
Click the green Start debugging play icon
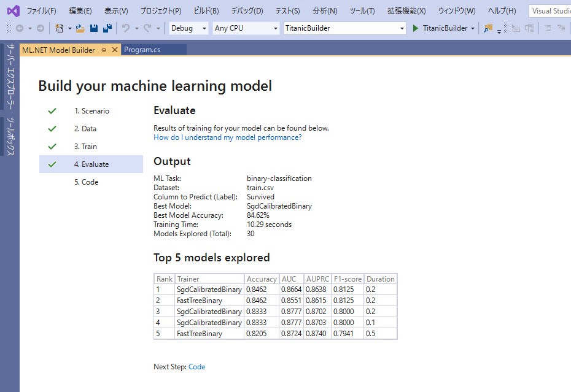[416, 28]
